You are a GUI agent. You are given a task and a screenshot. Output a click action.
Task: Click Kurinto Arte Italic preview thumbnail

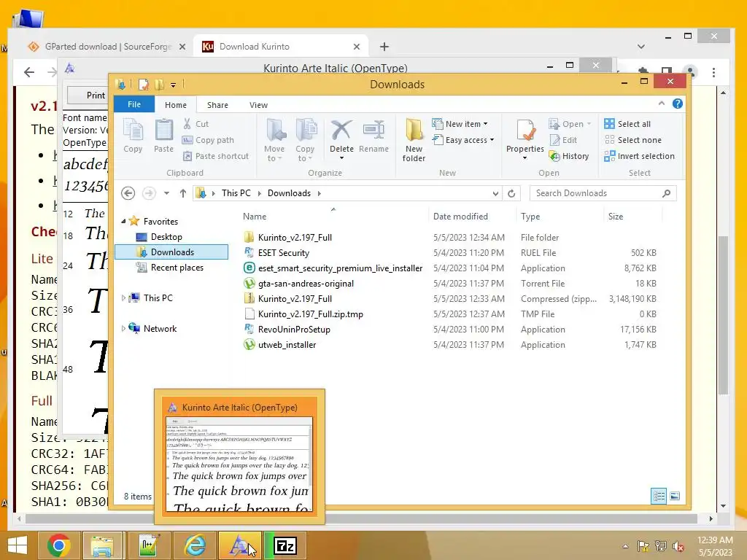[239, 464]
